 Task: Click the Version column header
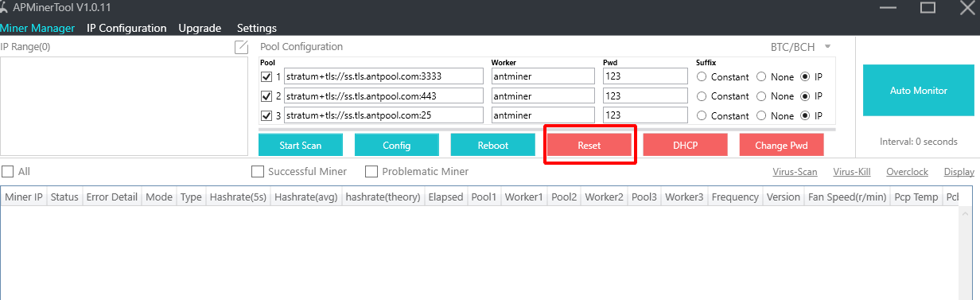point(784,197)
